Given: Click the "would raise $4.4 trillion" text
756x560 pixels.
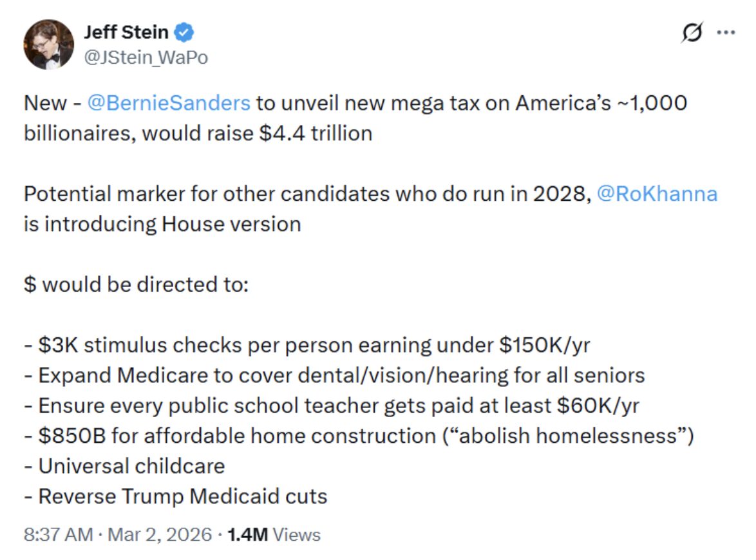Looking at the screenshot, I should click(258, 133).
